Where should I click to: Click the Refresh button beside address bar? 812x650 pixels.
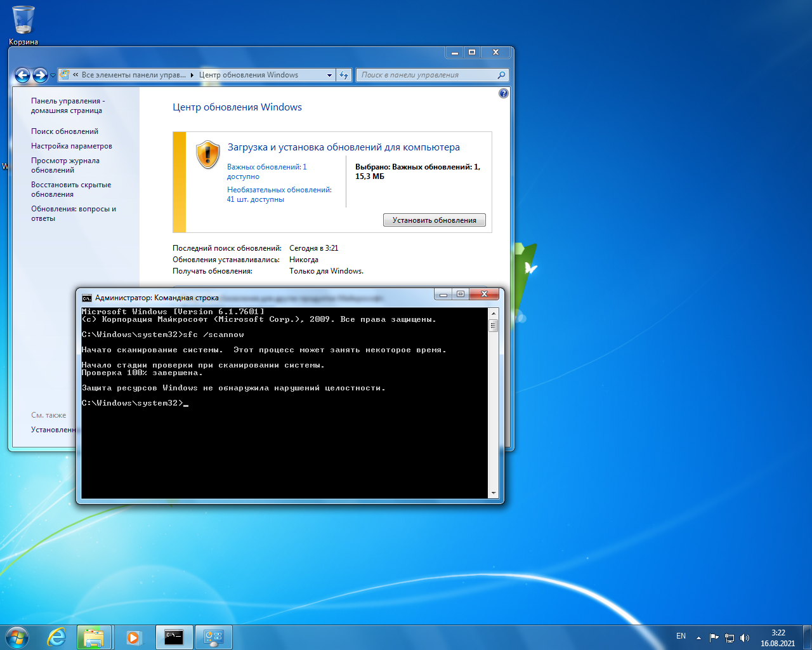click(344, 75)
